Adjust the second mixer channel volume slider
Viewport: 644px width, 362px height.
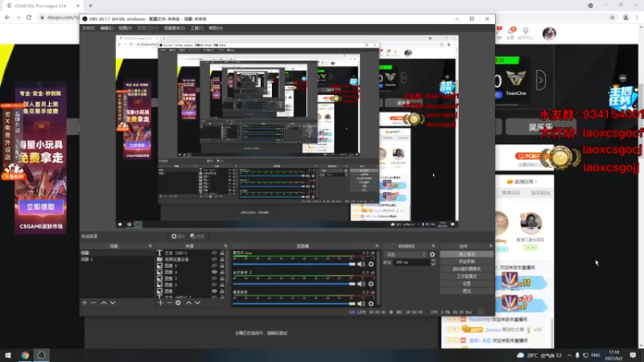(x=294, y=284)
